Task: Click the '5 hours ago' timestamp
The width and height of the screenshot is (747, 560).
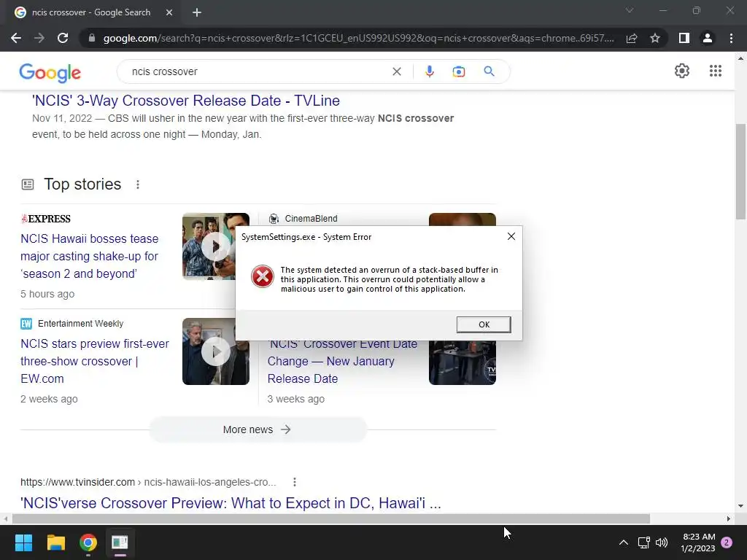Action: pos(47,294)
